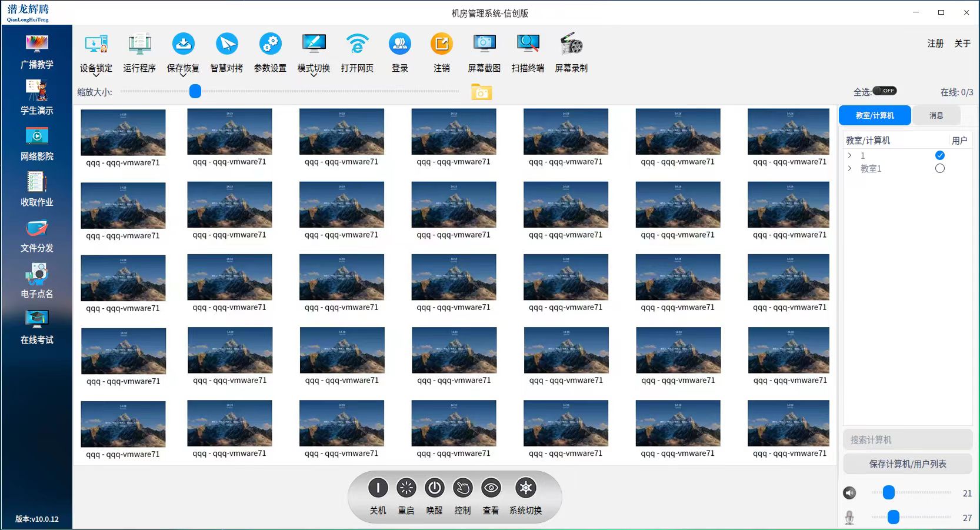Open the screenshot folder icon

pyautogui.click(x=481, y=92)
